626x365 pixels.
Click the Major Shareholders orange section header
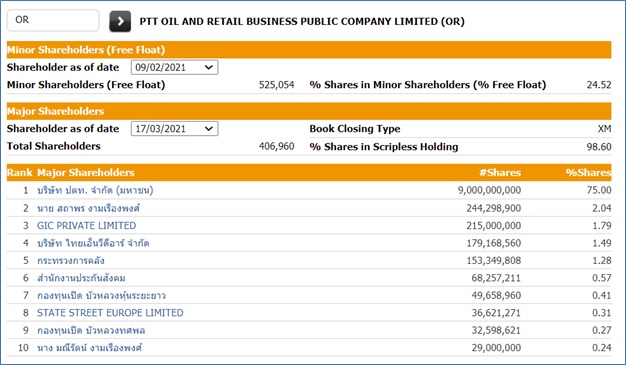309,111
